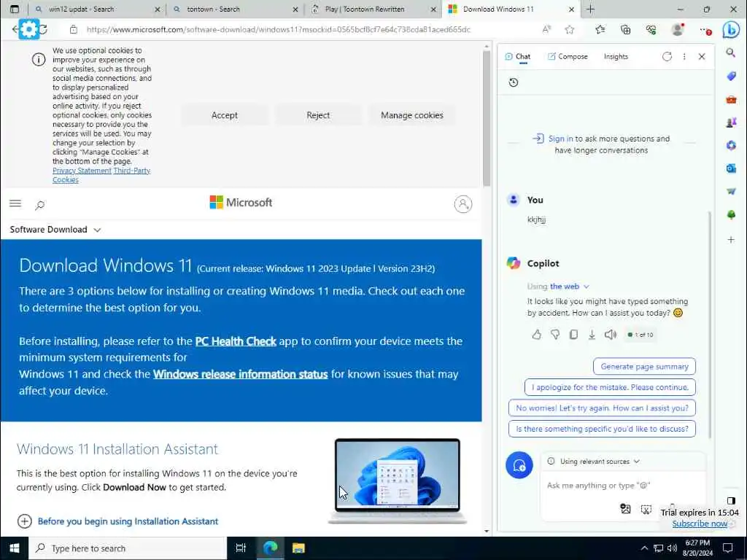Open the Tools briefcase sidebar icon
Viewport: 747px width, 560px height.
click(x=731, y=99)
